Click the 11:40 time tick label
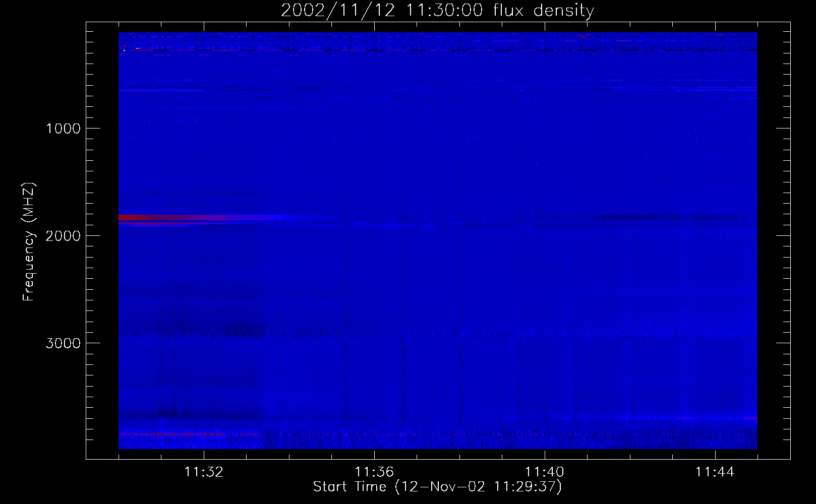The width and height of the screenshot is (816, 504). 545,472
